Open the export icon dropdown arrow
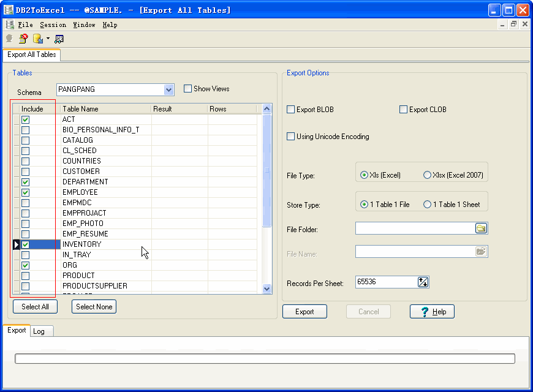 (x=48, y=39)
